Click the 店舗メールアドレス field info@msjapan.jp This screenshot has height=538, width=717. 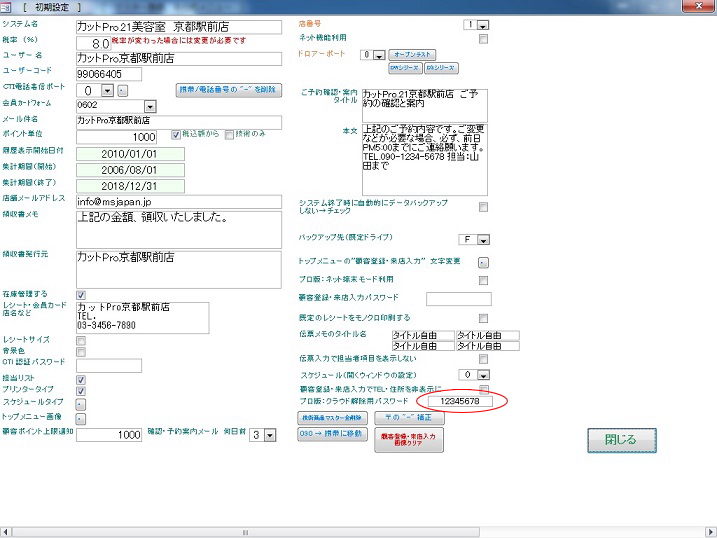click(x=179, y=202)
